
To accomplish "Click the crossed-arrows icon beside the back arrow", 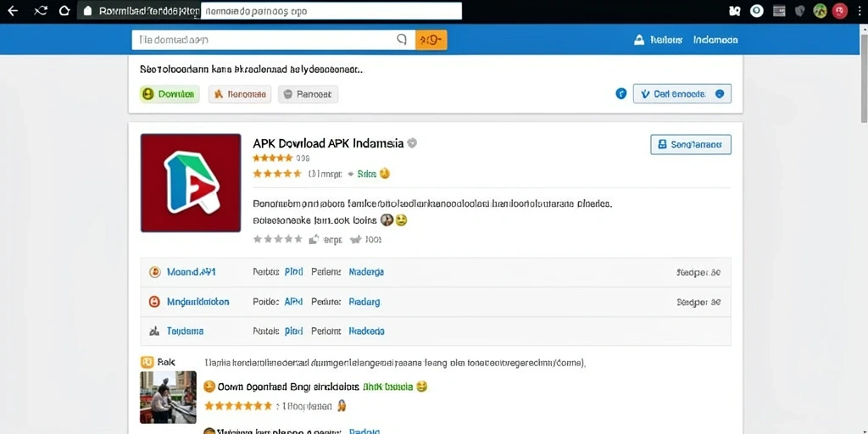I will pos(40,11).
